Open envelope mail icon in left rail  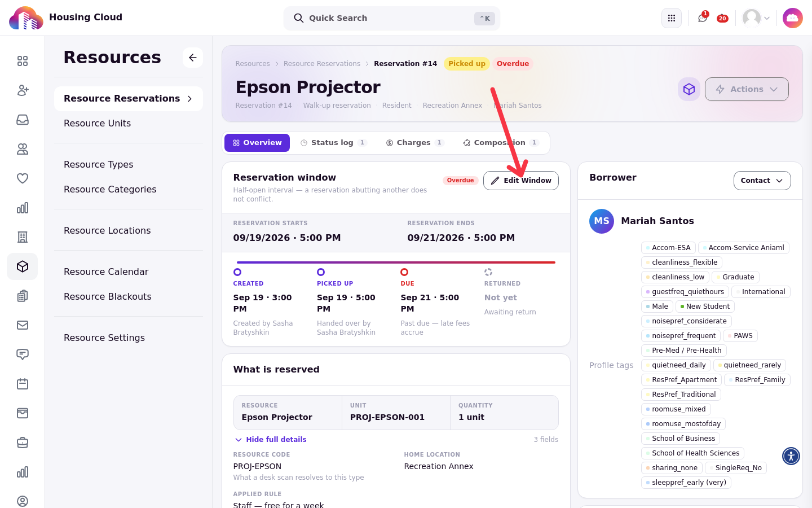[23, 325]
